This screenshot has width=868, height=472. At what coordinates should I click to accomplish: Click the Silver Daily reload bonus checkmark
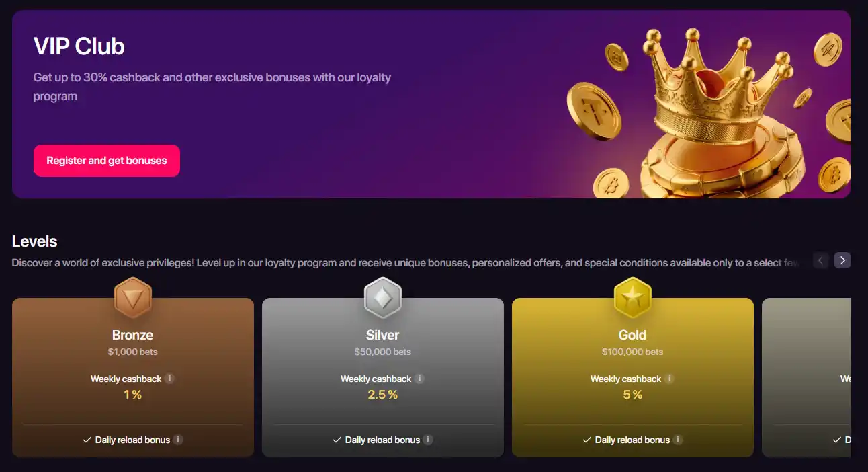pos(337,440)
